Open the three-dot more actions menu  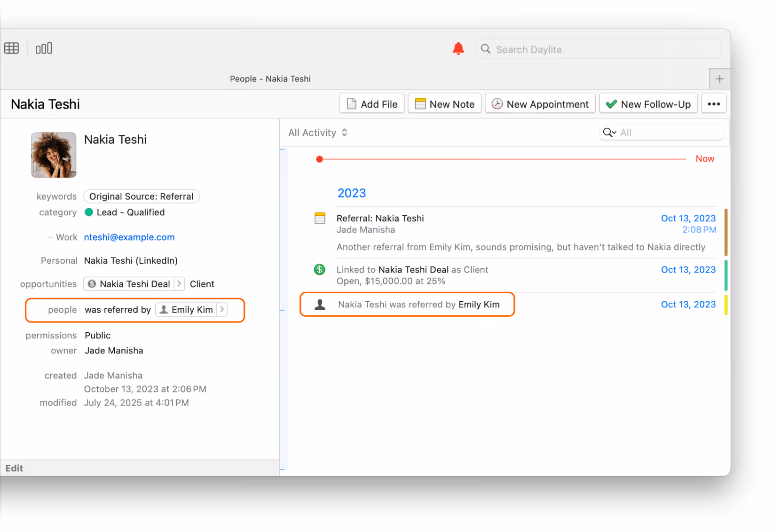tap(714, 104)
